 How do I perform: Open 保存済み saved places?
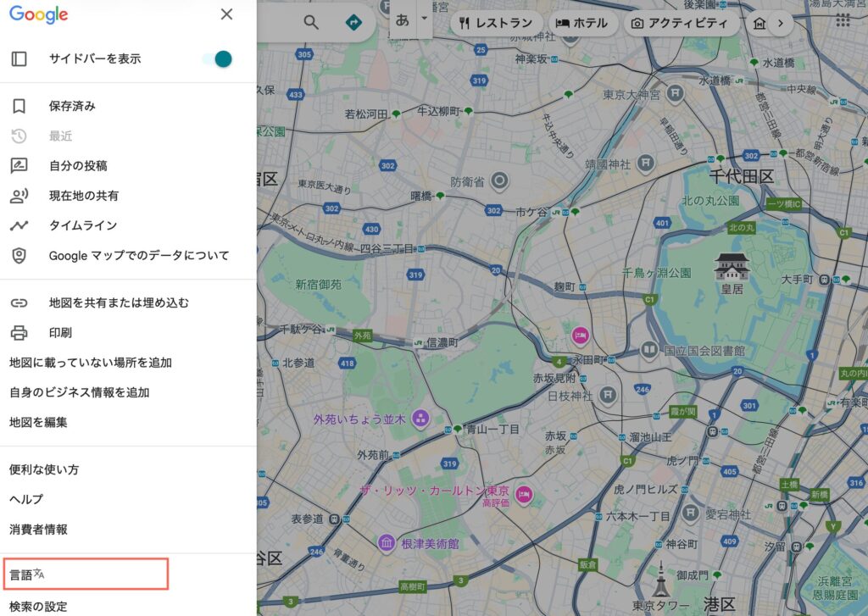point(72,106)
